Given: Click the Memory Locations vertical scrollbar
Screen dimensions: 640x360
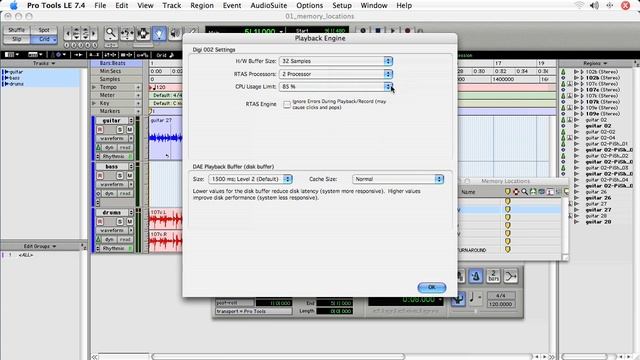Looking at the screenshot, I should (x=565, y=227).
